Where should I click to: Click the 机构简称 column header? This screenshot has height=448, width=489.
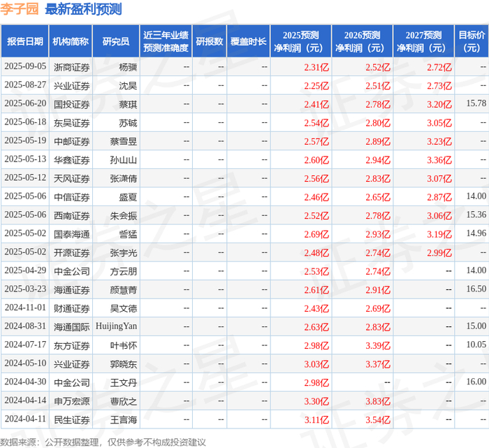point(71,41)
